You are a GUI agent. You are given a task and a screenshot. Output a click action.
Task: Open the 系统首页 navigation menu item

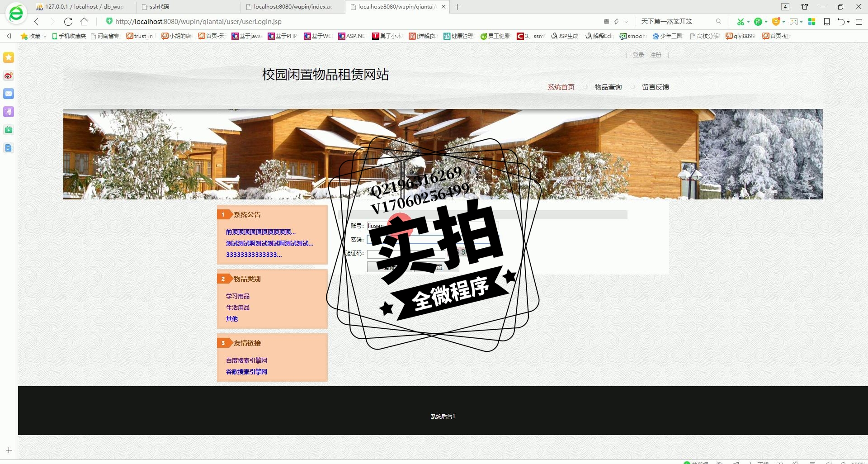click(561, 87)
